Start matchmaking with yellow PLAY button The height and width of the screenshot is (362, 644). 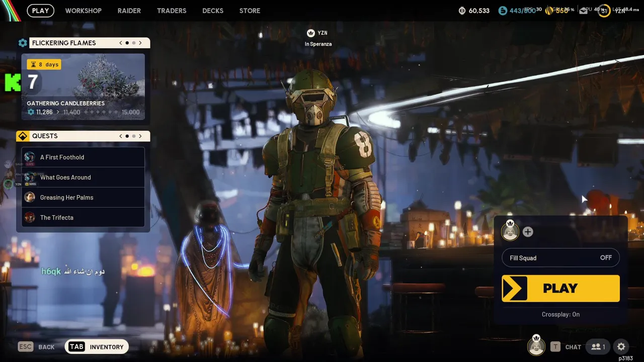(x=560, y=288)
